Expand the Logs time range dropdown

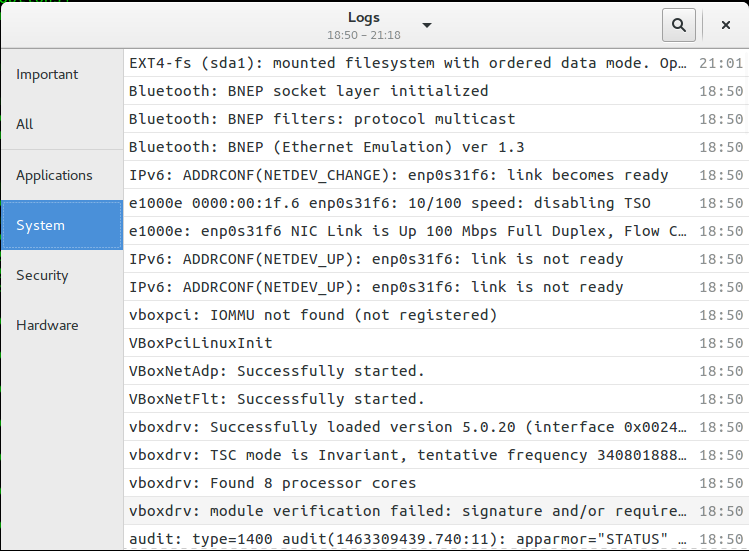pyautogui.click(x=427, y=25)
